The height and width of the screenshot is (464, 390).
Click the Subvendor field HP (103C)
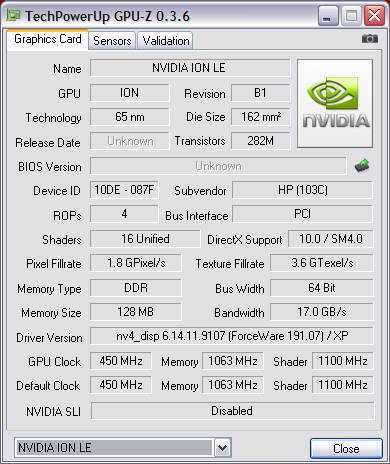tap(302, 190)
